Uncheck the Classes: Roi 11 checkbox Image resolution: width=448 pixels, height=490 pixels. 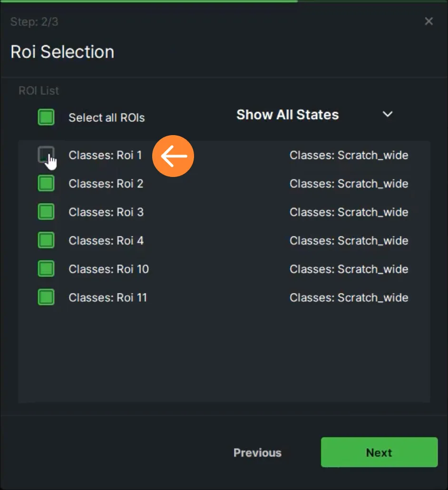point(46,297)
